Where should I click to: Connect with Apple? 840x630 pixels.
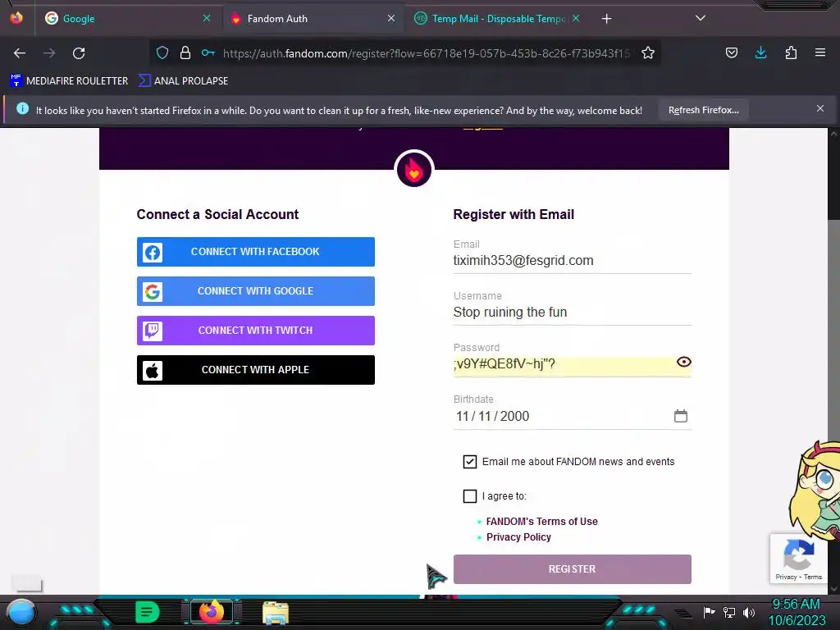click(256, 370)
